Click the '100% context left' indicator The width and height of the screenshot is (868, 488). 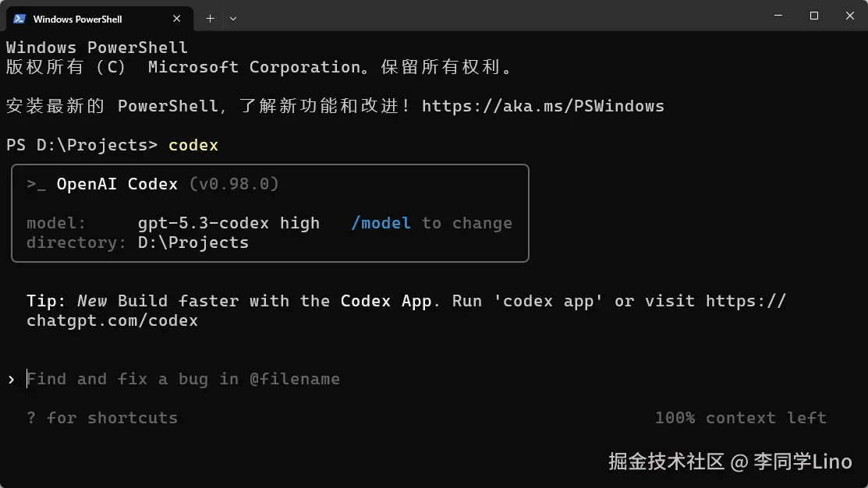(x=740, y=419)
